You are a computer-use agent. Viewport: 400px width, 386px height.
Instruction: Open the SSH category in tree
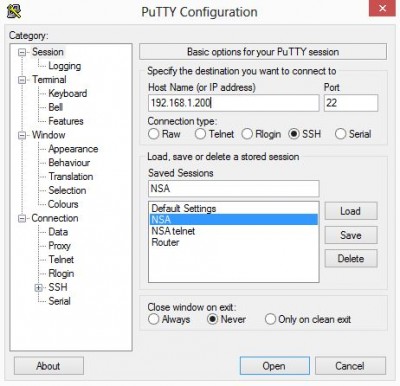tap(58, 287)
